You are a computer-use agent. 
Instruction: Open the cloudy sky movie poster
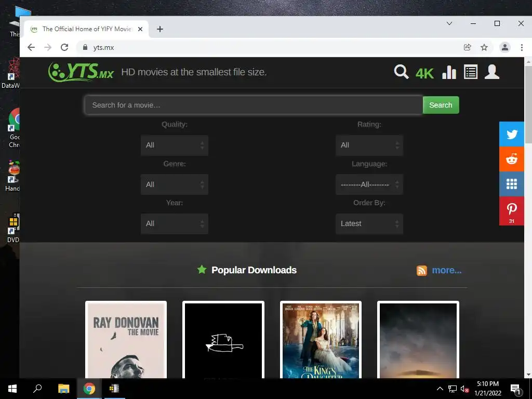[x=418, y=340]
